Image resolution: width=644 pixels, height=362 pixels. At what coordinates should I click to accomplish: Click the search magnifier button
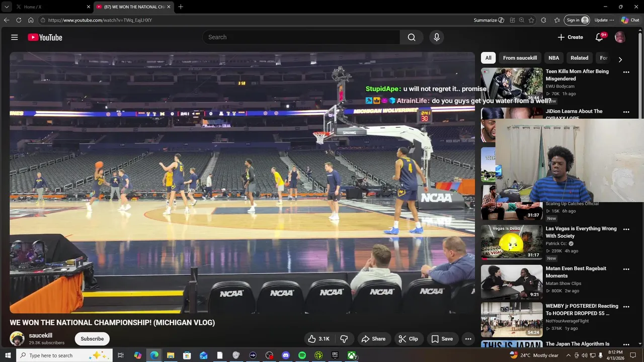[412, 37]
